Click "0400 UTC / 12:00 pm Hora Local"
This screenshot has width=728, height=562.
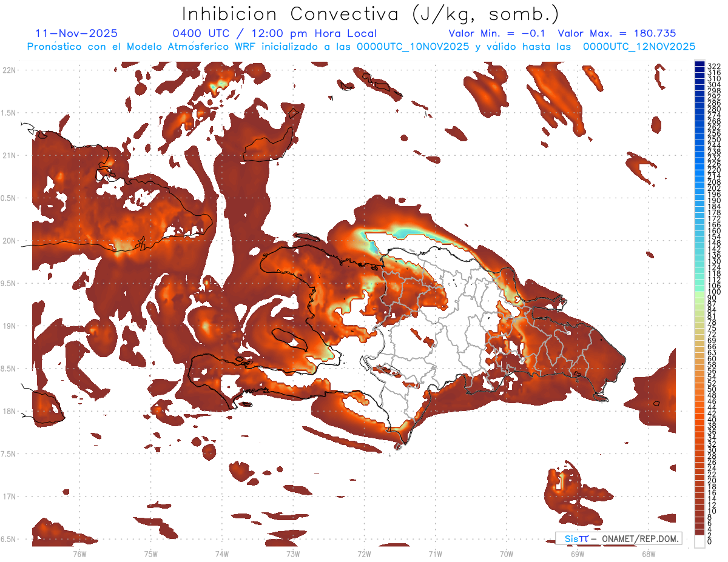[274, 33]
